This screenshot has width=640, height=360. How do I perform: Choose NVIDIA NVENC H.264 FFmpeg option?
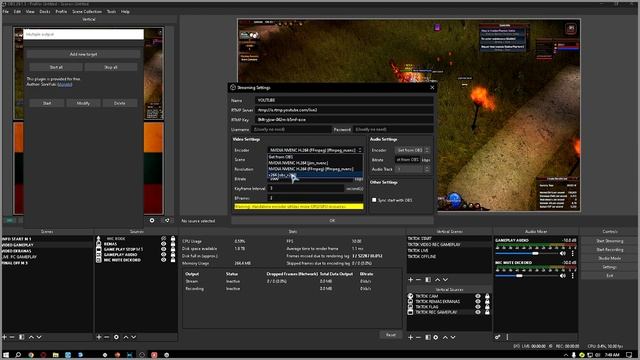315,169
